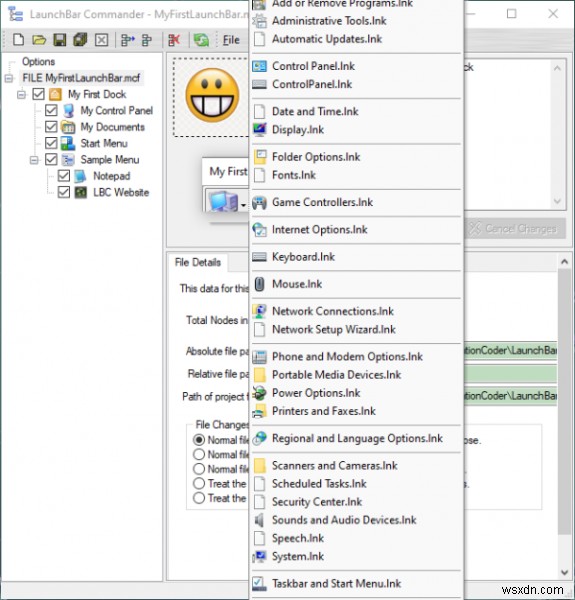The height and width of the screenshot is (600, 575).
Task: Choose Scheduled Tasks.lnk menu entry
Action: tap(357, 484)
